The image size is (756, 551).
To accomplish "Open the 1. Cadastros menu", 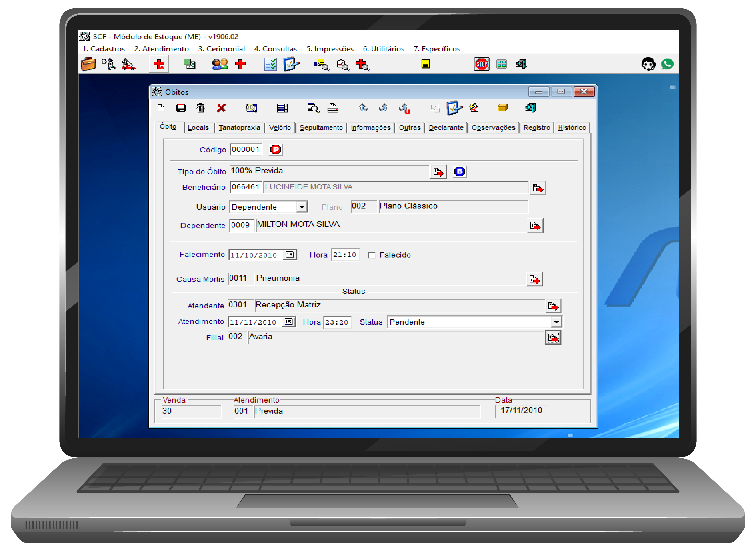I will [x=104, y=49].
